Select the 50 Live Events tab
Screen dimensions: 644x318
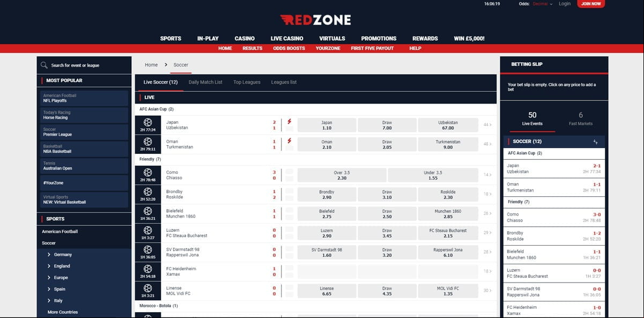click(x=532, y=119)
